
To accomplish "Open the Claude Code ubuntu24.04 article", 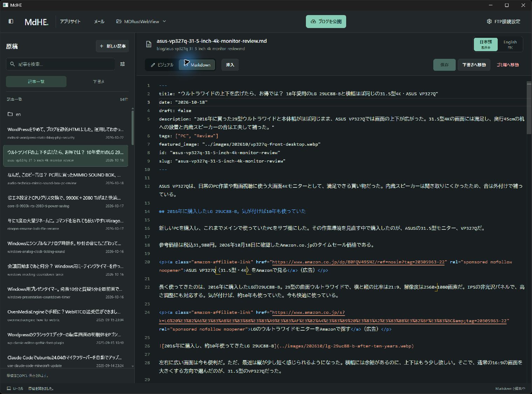I will click(x=65, y=361).
